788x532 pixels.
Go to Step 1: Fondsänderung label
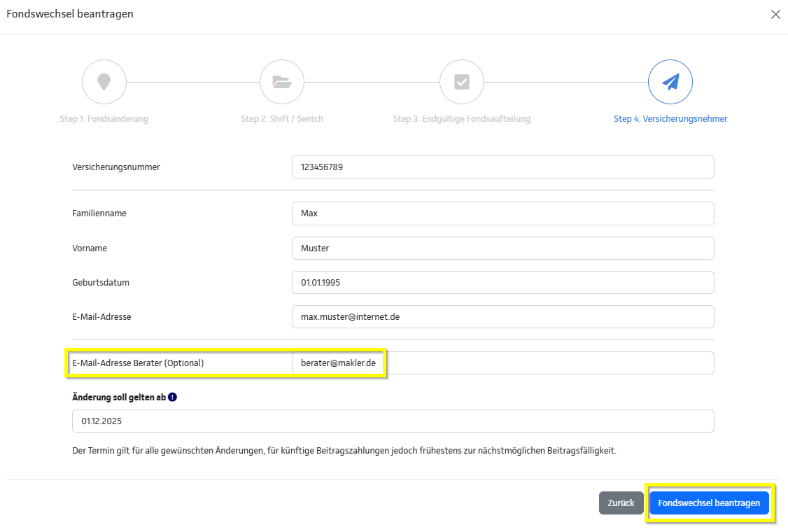pos(104,119)
